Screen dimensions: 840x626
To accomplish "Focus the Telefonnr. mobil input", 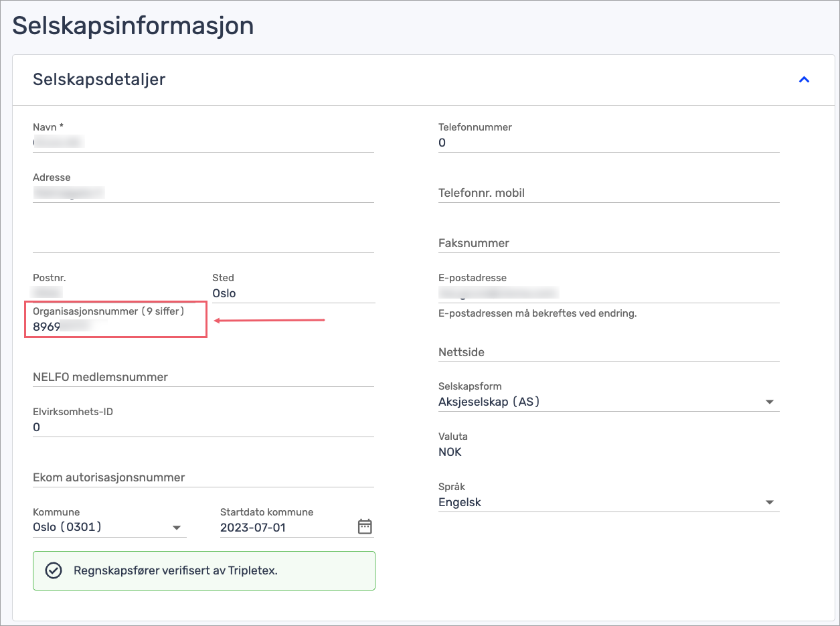I will [608, 193].
